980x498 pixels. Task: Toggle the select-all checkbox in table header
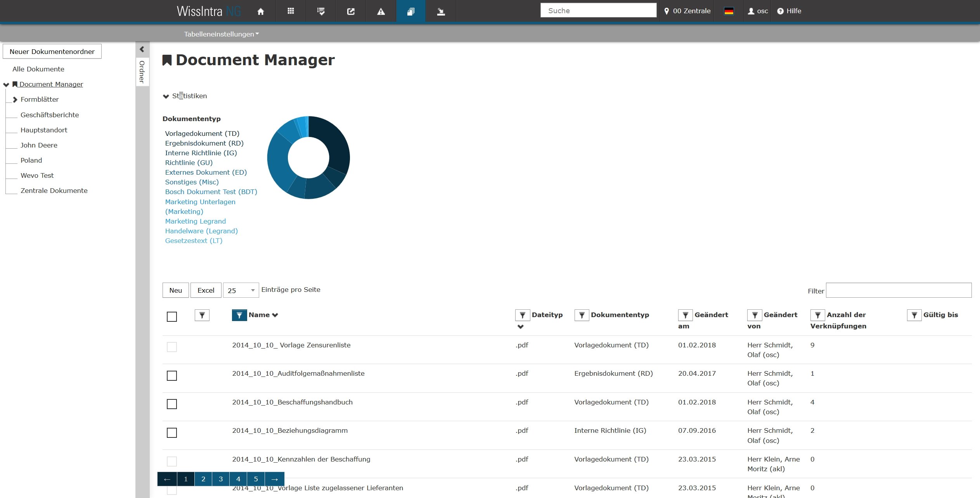click(x=172, y=317)
